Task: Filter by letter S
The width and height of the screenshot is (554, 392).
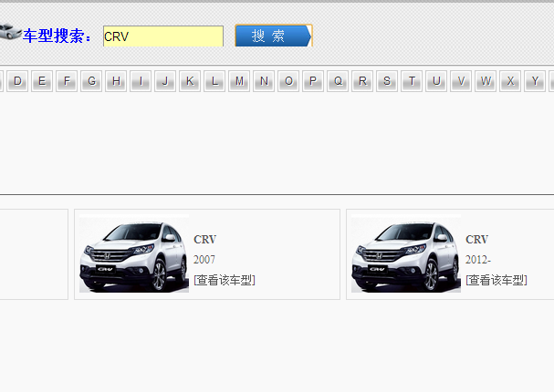Action: 387,81
